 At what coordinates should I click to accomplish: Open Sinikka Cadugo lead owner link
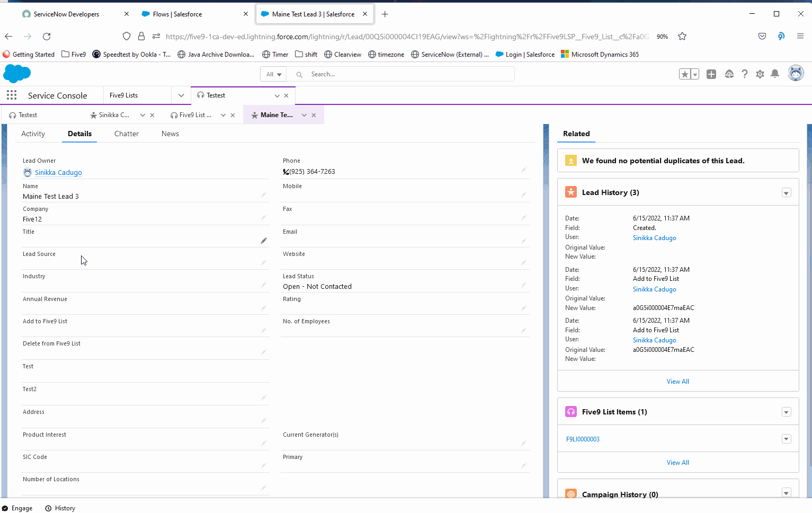[x=58, y=173]
